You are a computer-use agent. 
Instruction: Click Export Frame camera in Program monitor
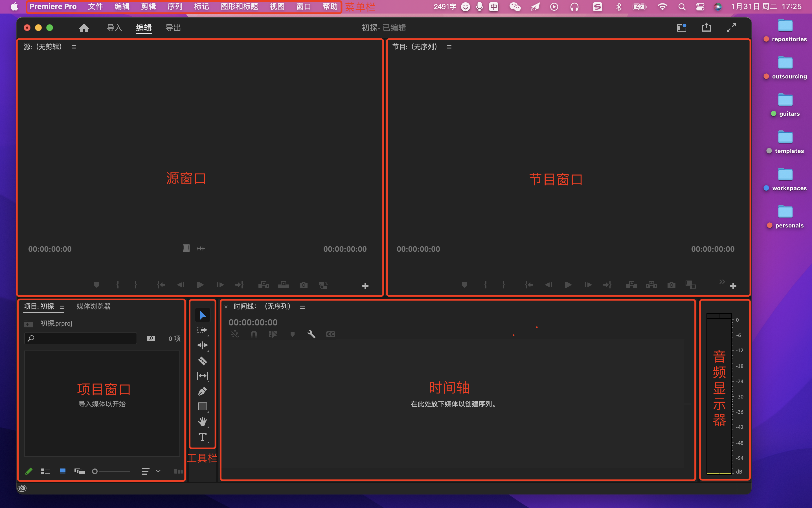click(x=671, y=285)
